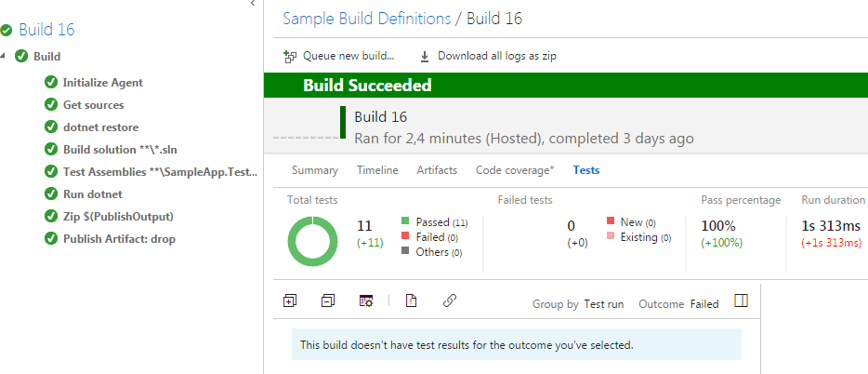
Task: Collapse the left panel with the chevron
Action: tap(253, 5)
